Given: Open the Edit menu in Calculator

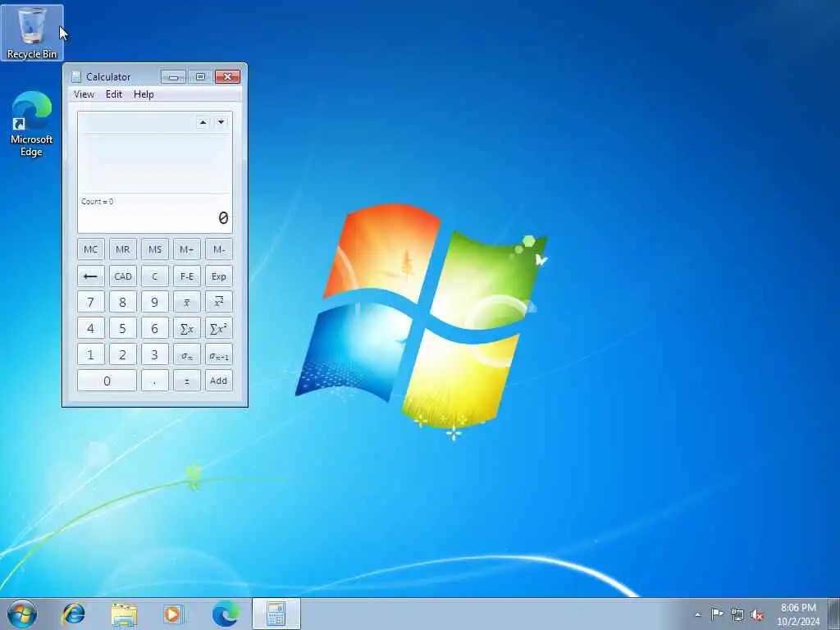Looking at the screenshot, I should 113,94.
